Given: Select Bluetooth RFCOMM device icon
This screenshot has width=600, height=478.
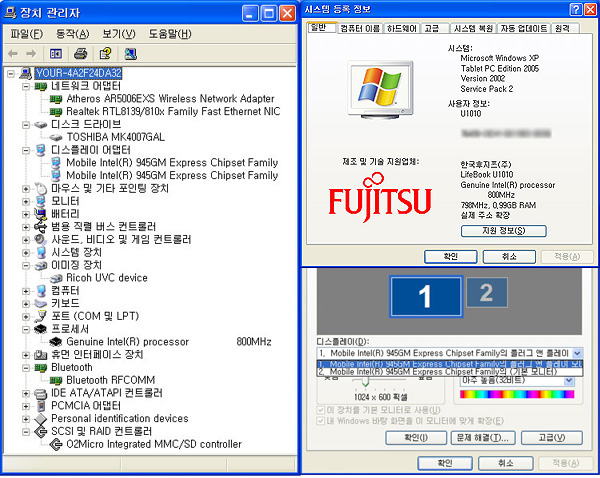Looking at the screenshot, I should coord(56,380).
